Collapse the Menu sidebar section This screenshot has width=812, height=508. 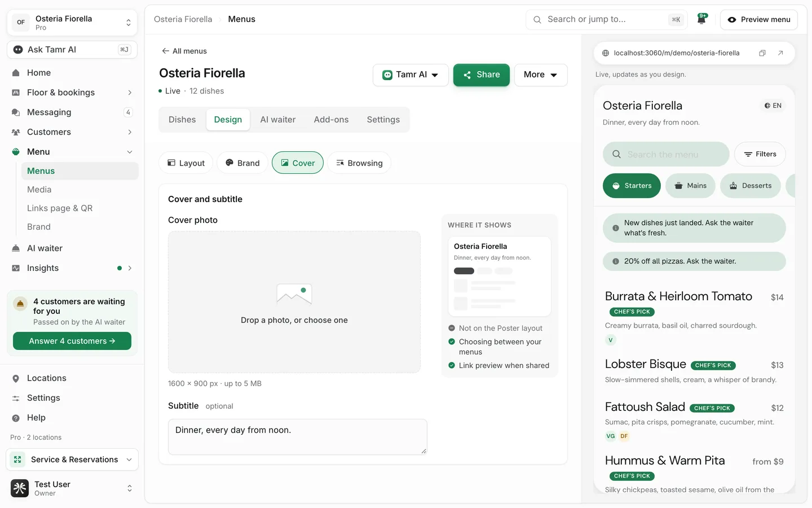(x=130, y=152)
